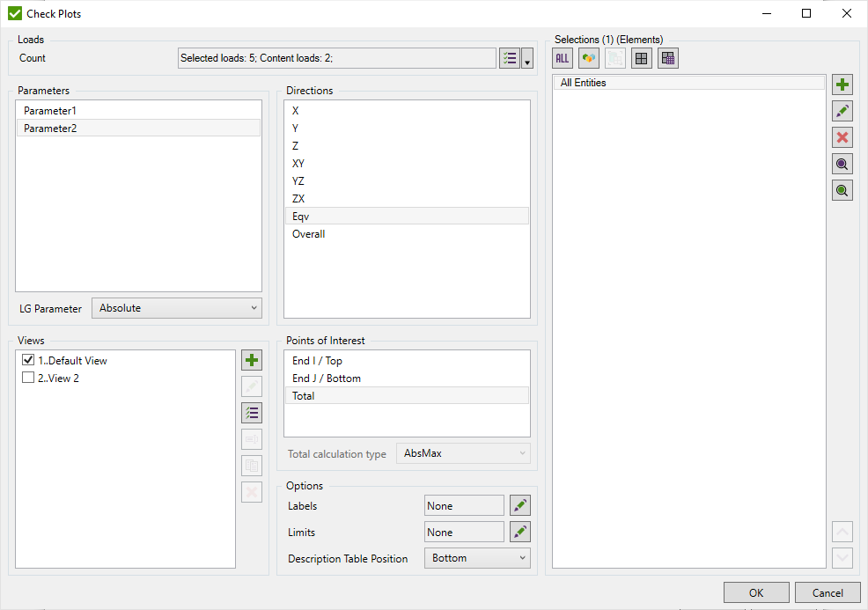The width and height of the screenshot is (868, 610).
Task: Select End J / Bottom point of interest
Action: (x=327, y=378)
